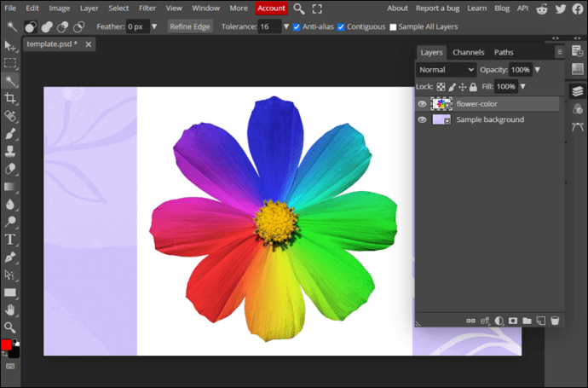Select the Rectangle Select tool
Image resolution: width=588 pixels, height=388 pixels.
coord(10,64)
